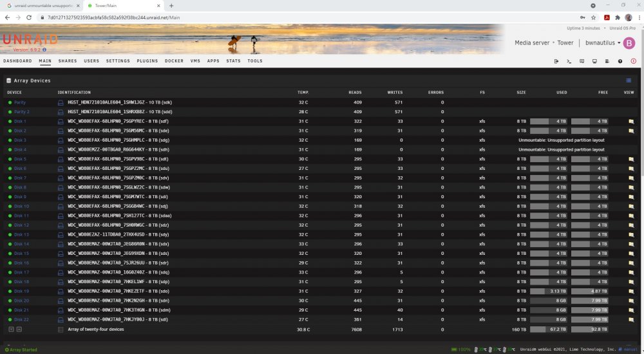The height and width of the screenshot is (354, 644).
Task: Click the green status dot for Disk 6
Action: click(10, 169)
